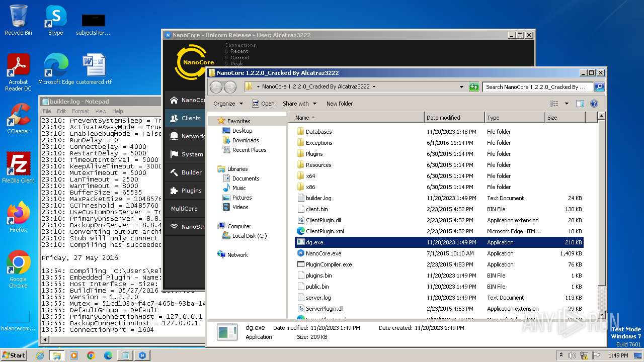This screenshot has height=362, width=644.
Task: Click the NanoCore logo
Action: tap(195, 62)
